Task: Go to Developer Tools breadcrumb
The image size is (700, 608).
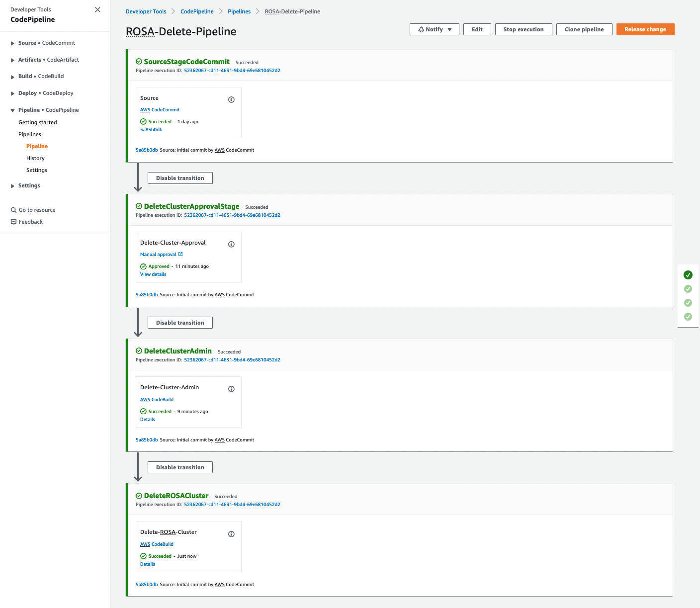Action: 146,11
